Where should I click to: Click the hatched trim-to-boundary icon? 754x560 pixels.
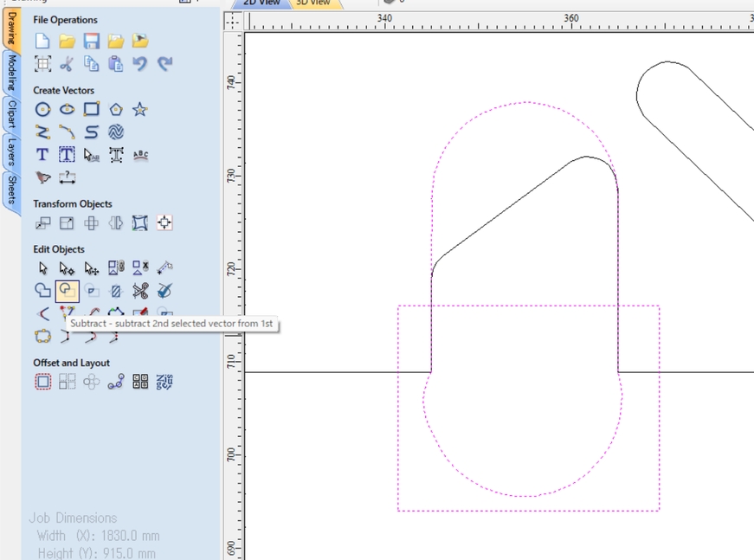coord(116,291)
